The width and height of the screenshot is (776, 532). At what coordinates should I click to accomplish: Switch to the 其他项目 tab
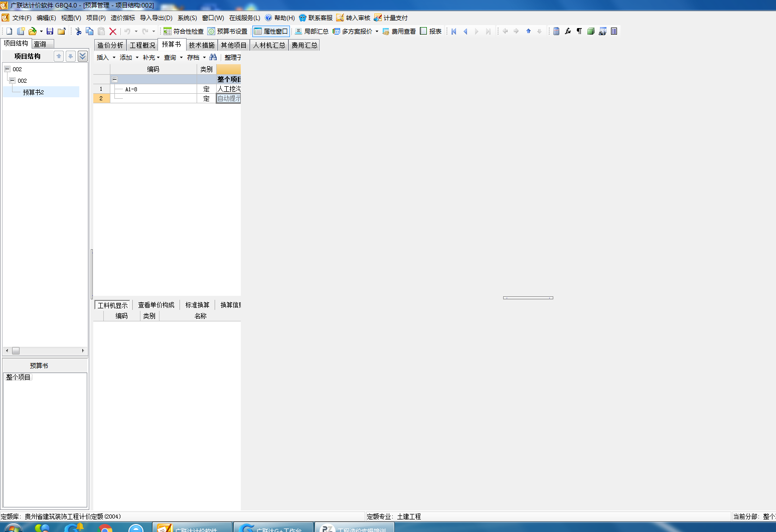pyautogui.click(x=234, y=45)
